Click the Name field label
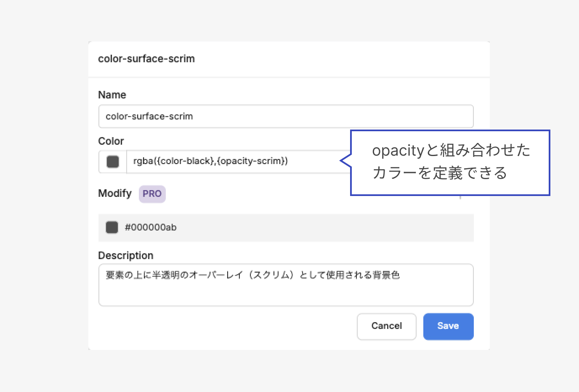 (112, 95)
